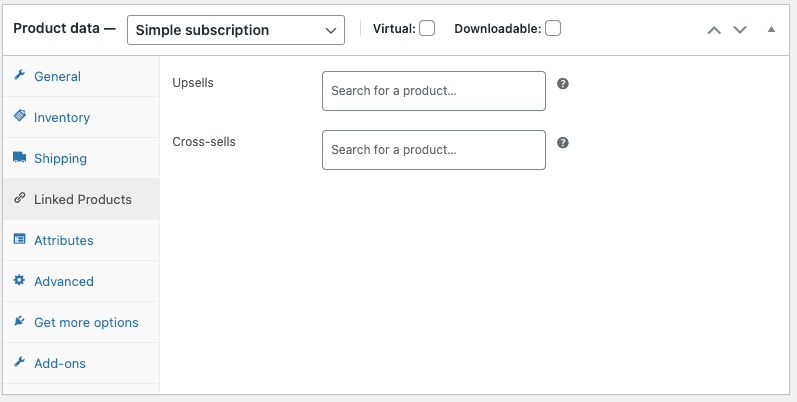Switch to the Inventory tab label
This screenshot has width=797, height=402.
coord(62,117)
